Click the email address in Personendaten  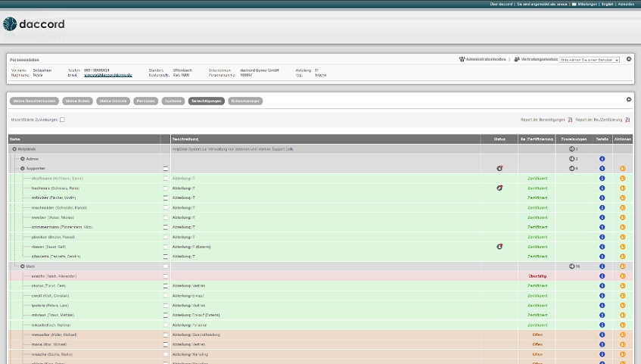(107, 75)
